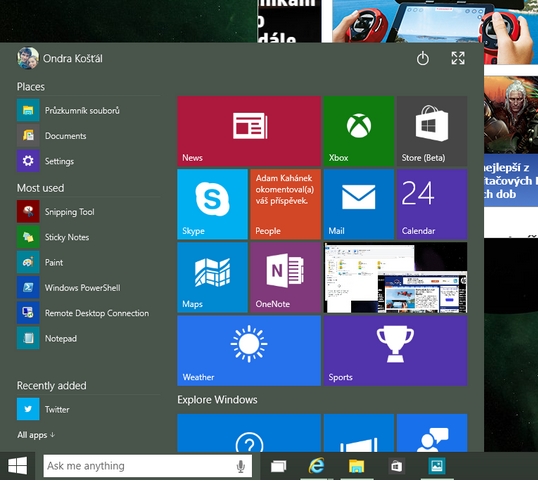Open Paint from Most used
Viewport: 538px width, 481px height.
click(x=89, y=262)
